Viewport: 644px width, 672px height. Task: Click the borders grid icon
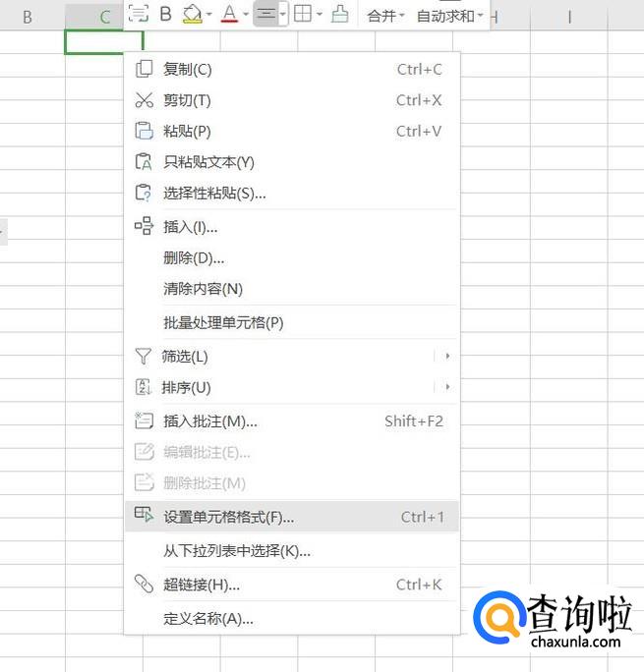point(303,14)
